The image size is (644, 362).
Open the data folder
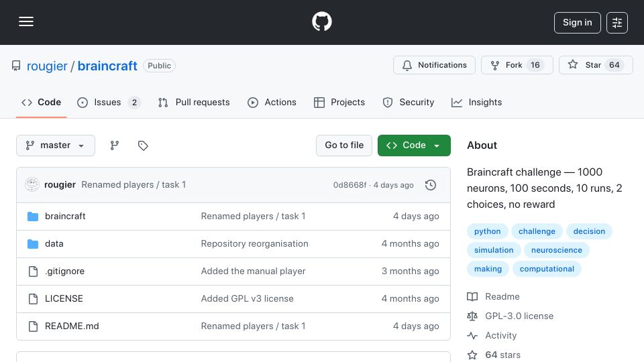[x=54, y=244]
